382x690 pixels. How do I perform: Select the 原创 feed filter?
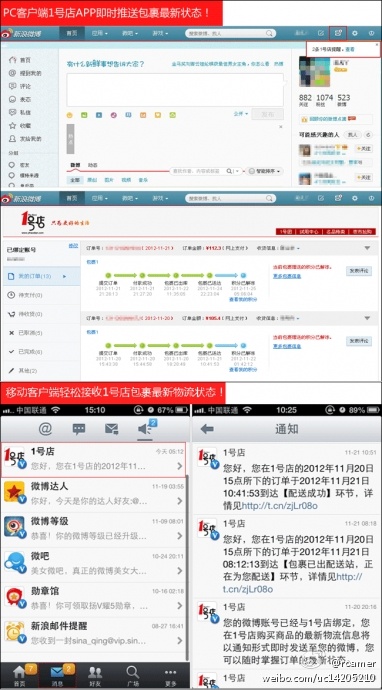(91, 180)
